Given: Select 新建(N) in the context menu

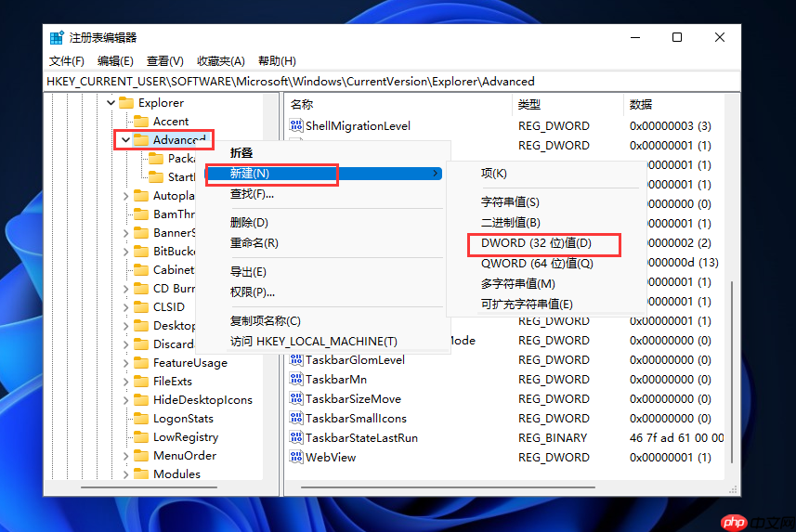Looking at the screenshot, I should point(323,174).
